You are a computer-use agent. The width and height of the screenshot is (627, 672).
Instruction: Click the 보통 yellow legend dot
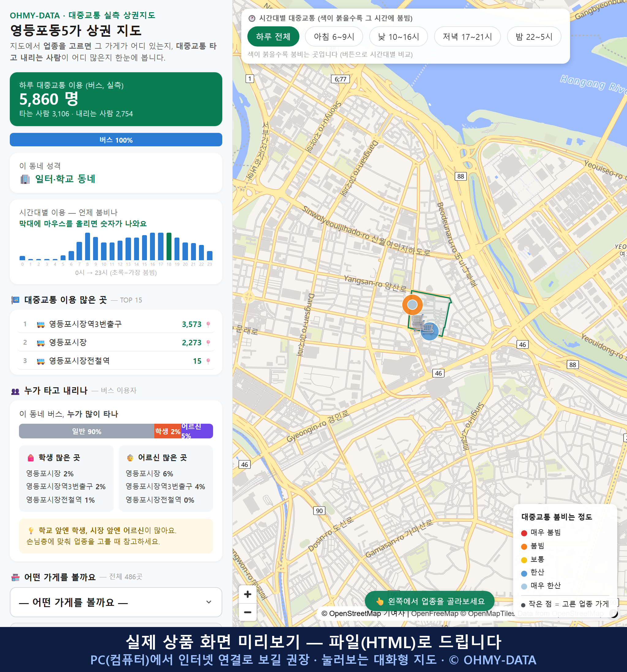pos(524,560)
